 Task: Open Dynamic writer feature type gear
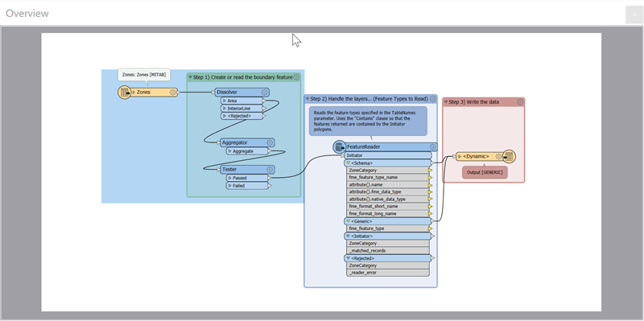(498, 156)
